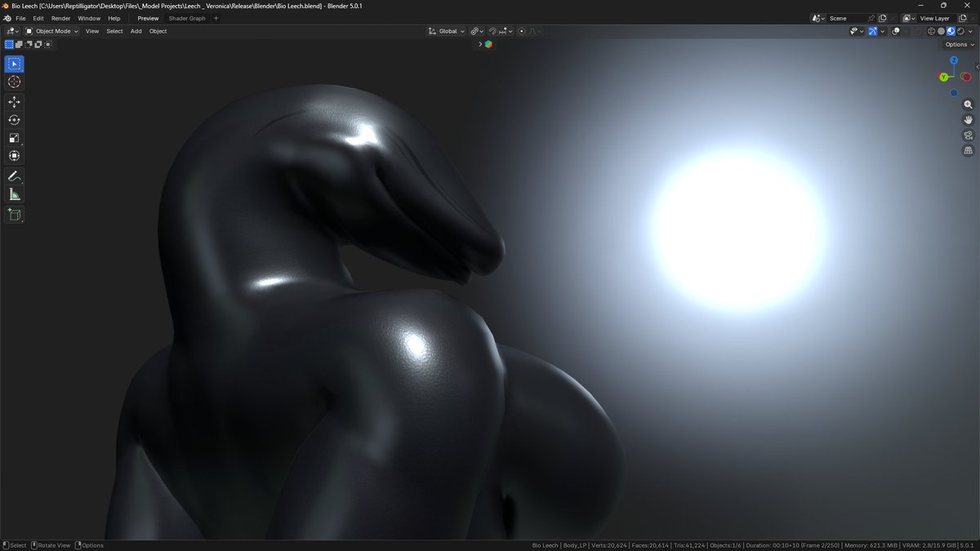Activate the Scale tool
Image resolution: width=980 pixels, height=551 pixels.
point(14,138)
